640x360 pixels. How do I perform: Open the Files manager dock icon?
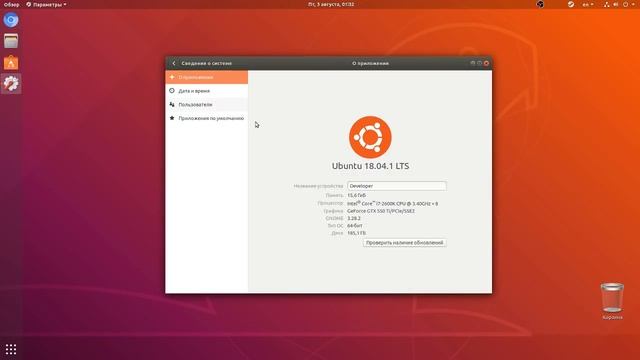point(11,41)
